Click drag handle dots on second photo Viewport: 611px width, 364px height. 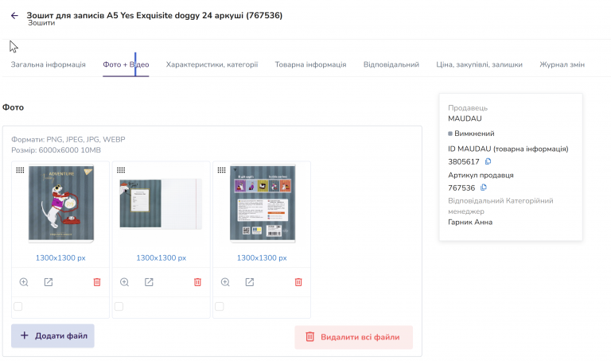pos(121,170)
